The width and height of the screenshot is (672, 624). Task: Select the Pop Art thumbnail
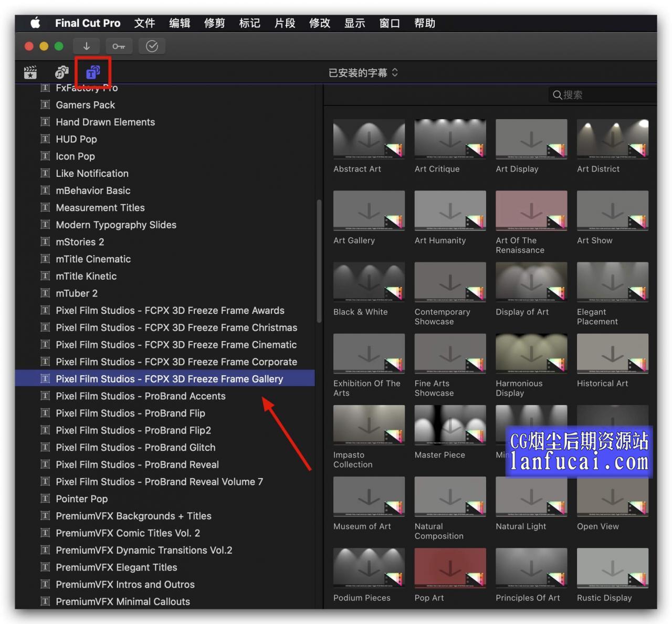[450, 568]
